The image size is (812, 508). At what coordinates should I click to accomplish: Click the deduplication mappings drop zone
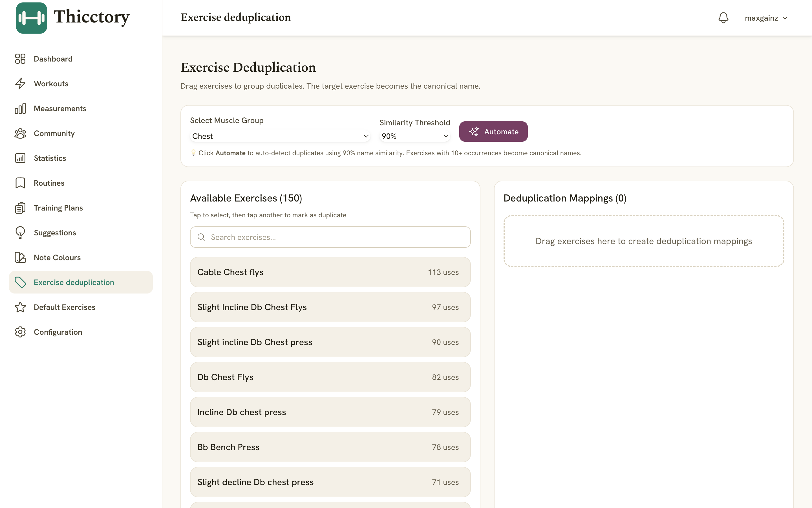tap(644, 241)
